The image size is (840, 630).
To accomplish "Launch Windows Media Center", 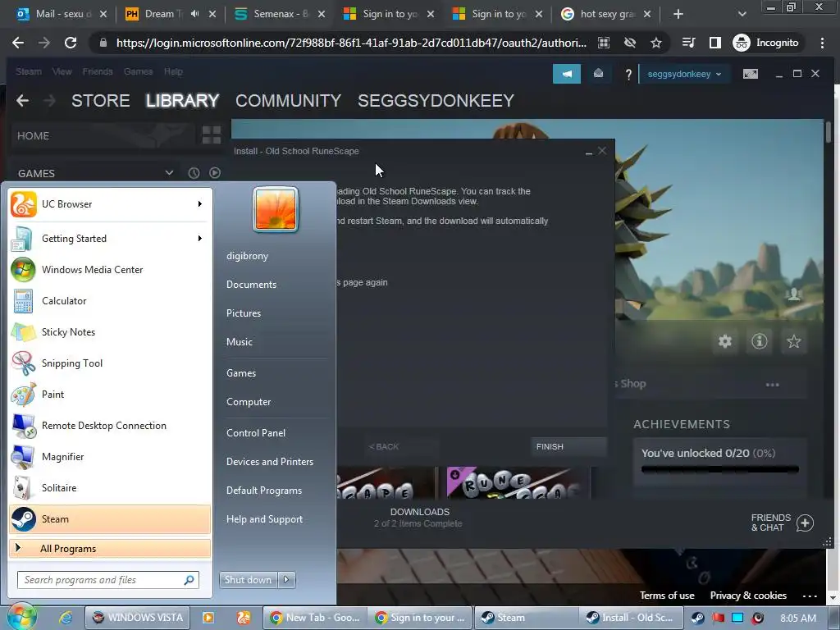I will [x=110, y=269].
